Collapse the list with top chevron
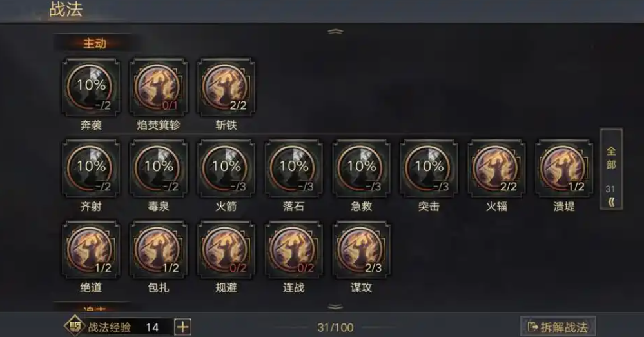The height and width of the screenshot is (337, 644). click(x=335, y=31)
